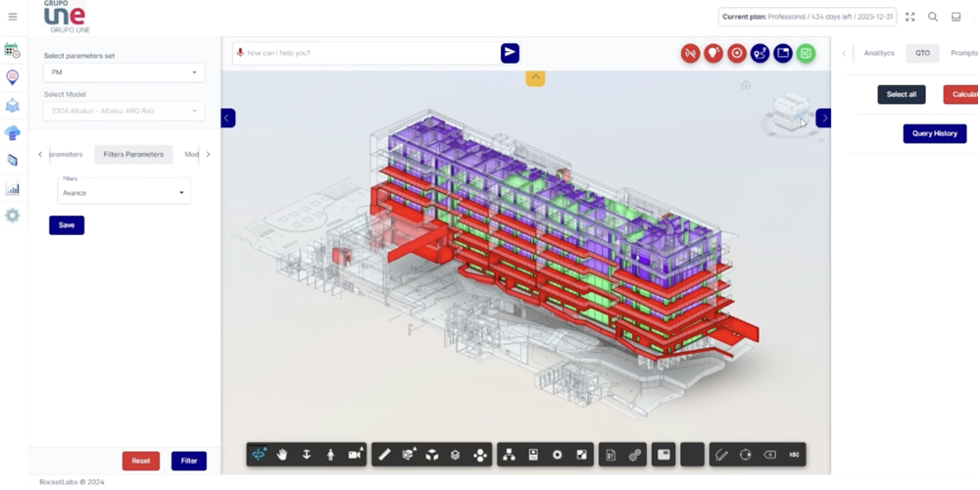Click the circular play refresh icon
The height and width of the screenshot is (490, 980).
point(745,455)
